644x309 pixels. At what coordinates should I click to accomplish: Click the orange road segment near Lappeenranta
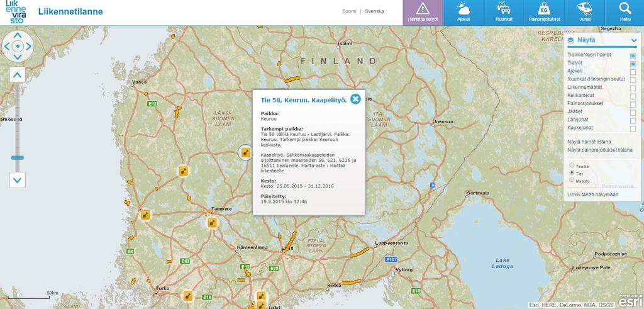[359, 252]
